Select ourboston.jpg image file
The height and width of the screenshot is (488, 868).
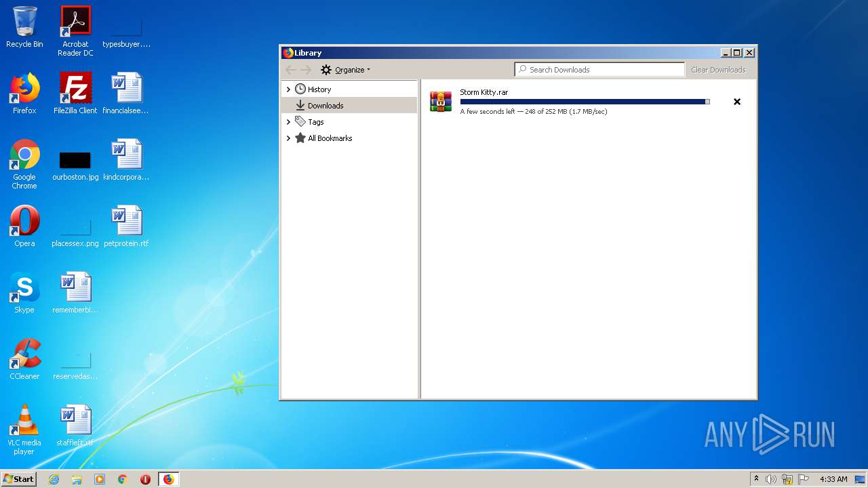point(75,167)
